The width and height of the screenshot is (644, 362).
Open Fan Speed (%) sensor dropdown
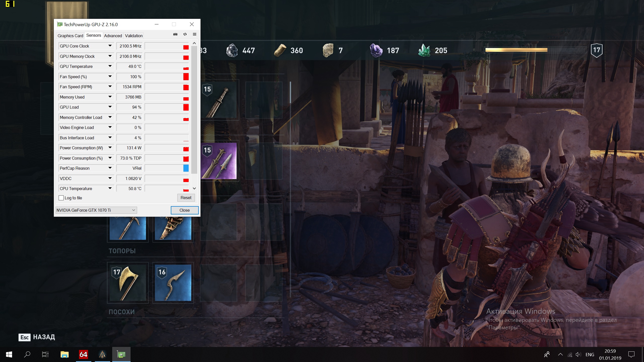pyautogui.click(x=110, y=77)
